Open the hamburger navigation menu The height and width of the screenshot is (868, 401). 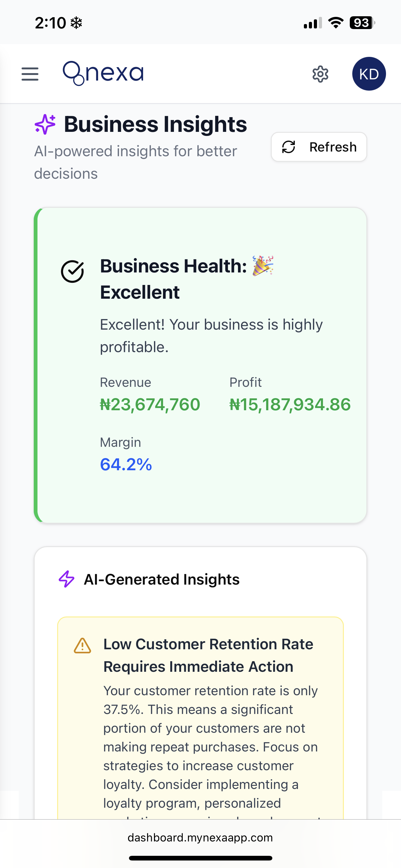(30, 74)
